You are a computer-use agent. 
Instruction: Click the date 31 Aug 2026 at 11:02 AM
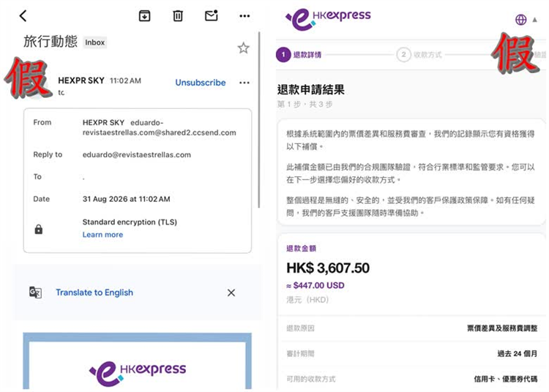tap(127, 199)
